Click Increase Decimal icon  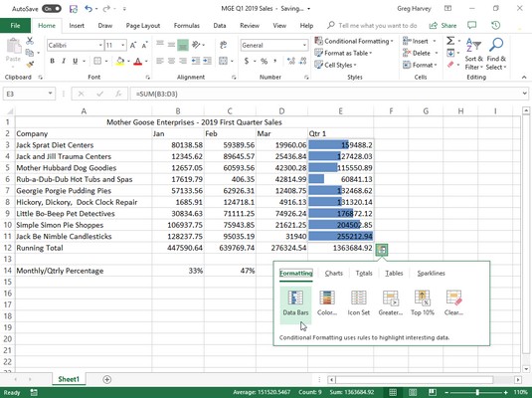(x=290, y=62)
